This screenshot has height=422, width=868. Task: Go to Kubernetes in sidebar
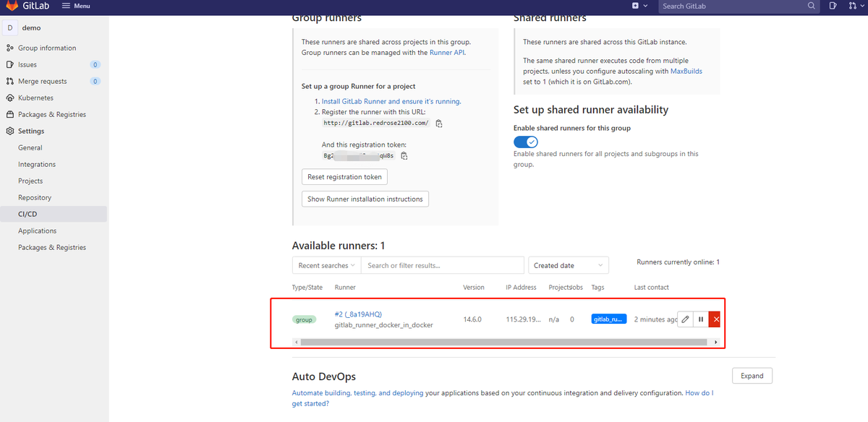[35, 98]
